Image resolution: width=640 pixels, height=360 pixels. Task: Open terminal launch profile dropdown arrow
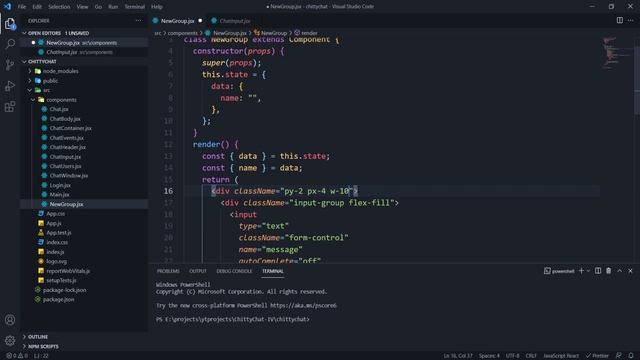(x=588, y=271)
